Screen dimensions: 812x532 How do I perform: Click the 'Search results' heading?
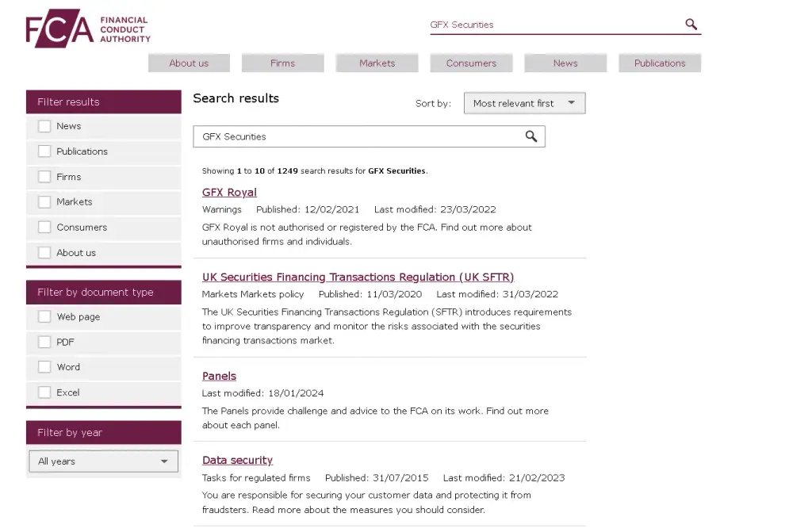point(236,98)
